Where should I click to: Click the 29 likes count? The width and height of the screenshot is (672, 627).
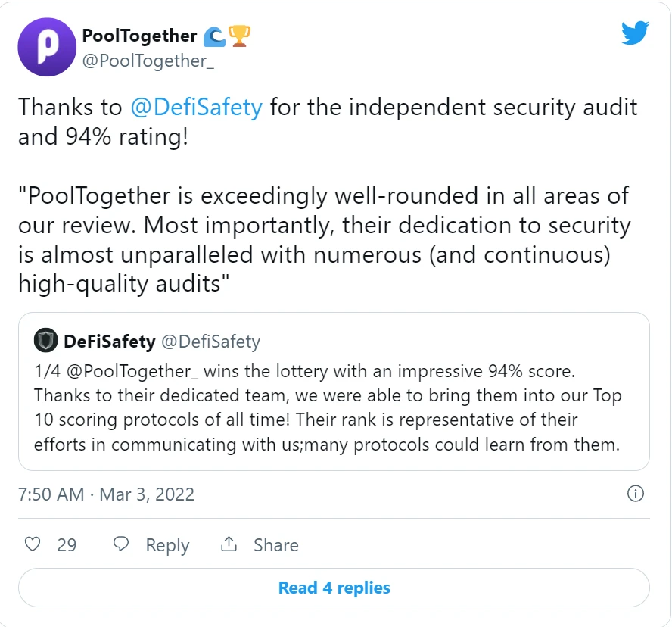click(x=67, y=544)
